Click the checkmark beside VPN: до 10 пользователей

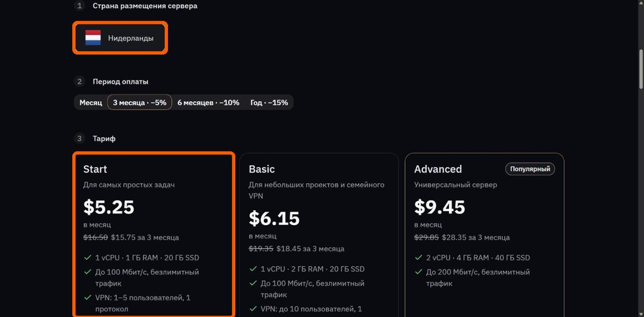(x=253, y=309)
